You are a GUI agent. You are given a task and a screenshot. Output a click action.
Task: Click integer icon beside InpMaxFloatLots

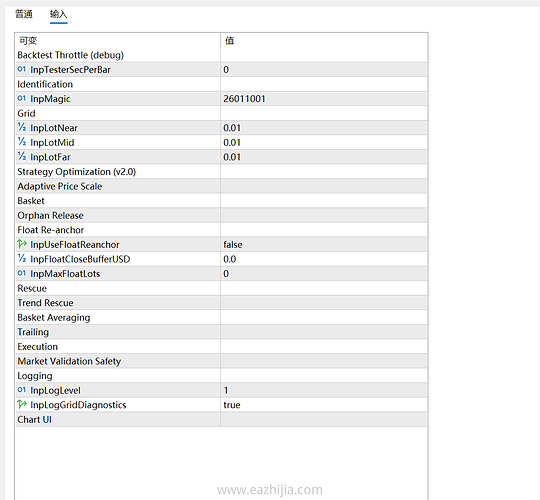[x=22, y=273]
